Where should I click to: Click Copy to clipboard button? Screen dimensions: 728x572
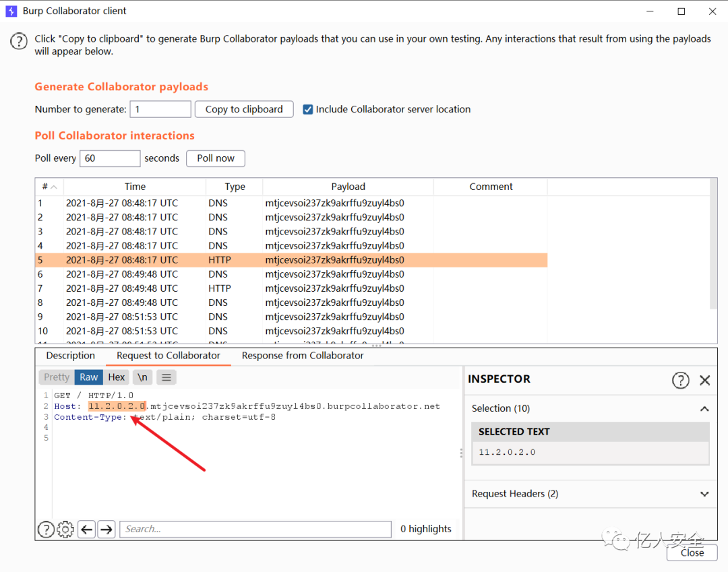click(x=244, y=110)
